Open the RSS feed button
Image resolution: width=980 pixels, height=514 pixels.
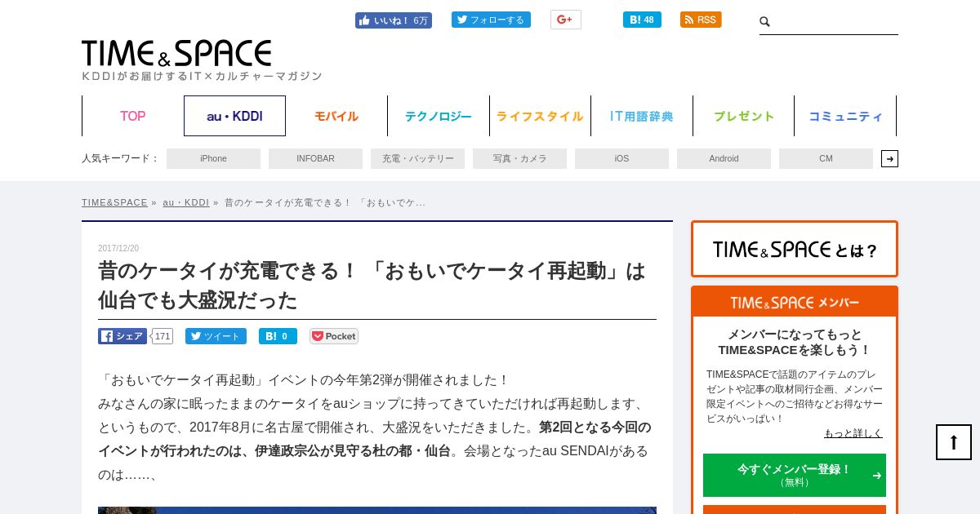click(x=701, y=20)
